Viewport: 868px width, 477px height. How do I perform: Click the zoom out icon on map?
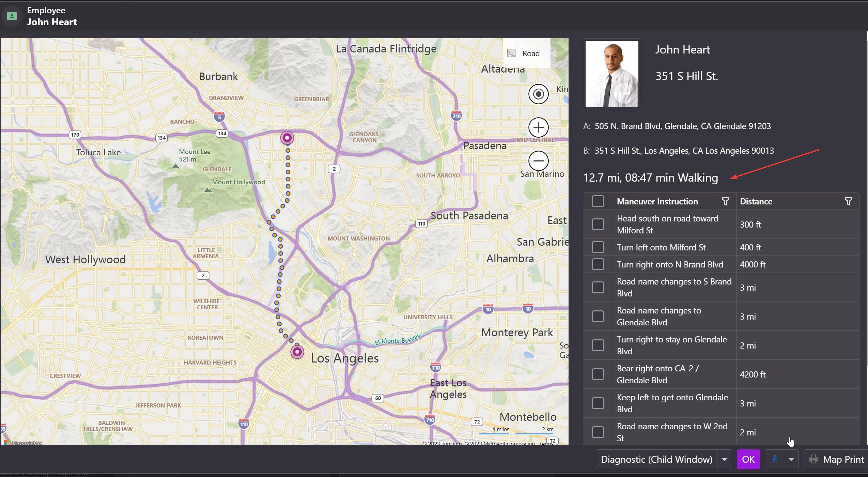pyautogui.click(x=539, y=161)
